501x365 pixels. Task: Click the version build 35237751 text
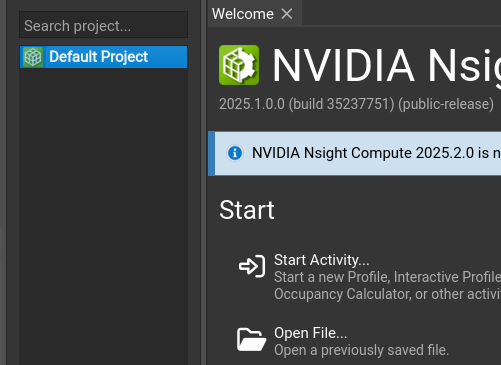356,104
